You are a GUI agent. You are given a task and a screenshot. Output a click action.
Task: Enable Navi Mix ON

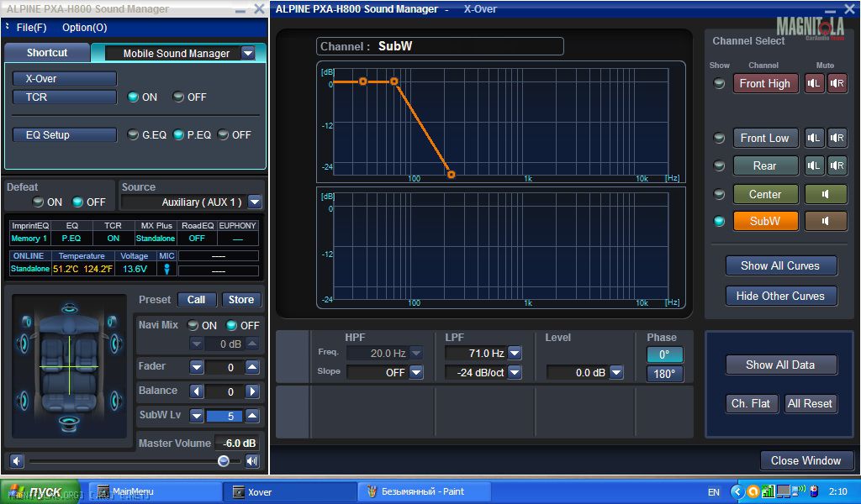193,325
